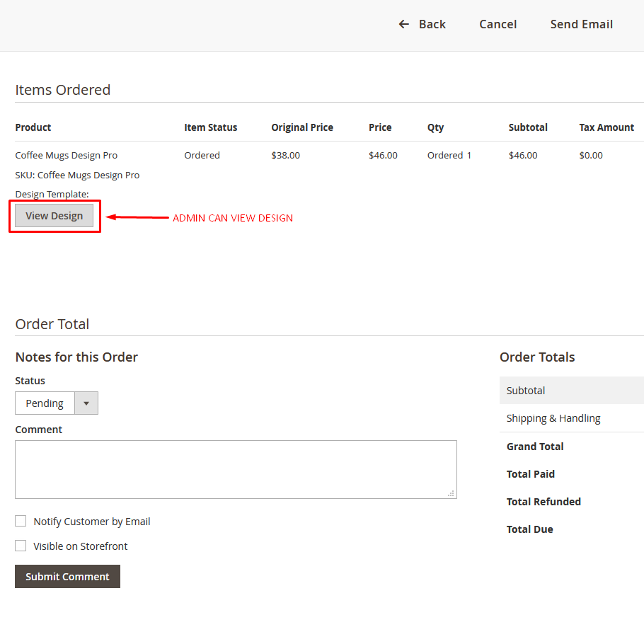Expand the Status dropdown showing Pending
The width and height of the screenshot is (644, 644).
click(57, 403)
